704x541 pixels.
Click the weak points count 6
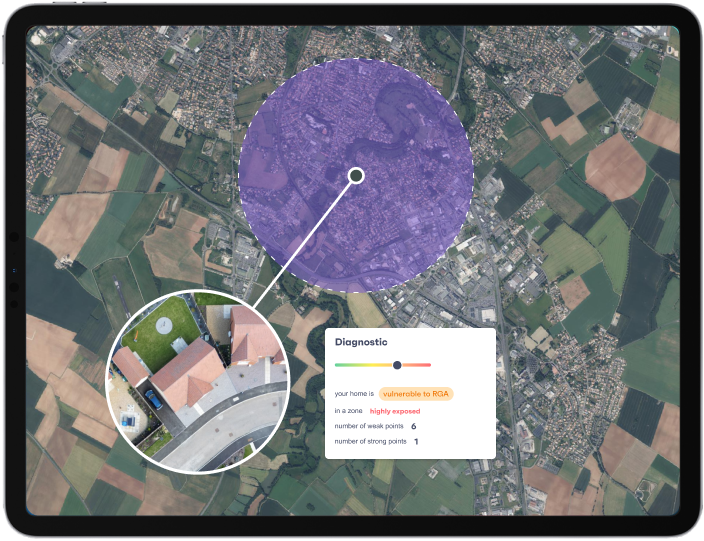(x=413, y=426)
